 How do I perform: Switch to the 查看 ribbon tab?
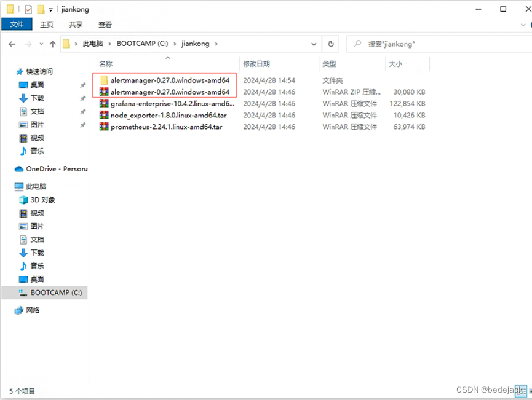pos(105,25)
